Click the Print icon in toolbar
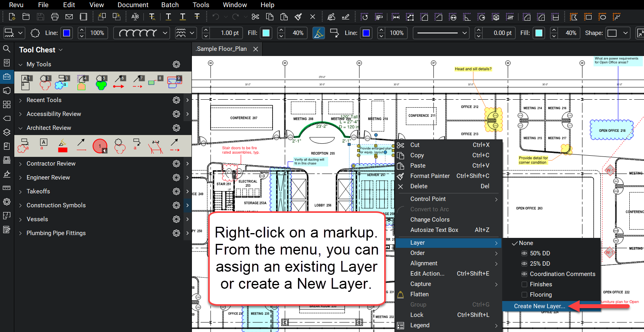The image size is (644, 332). [55, 17]
